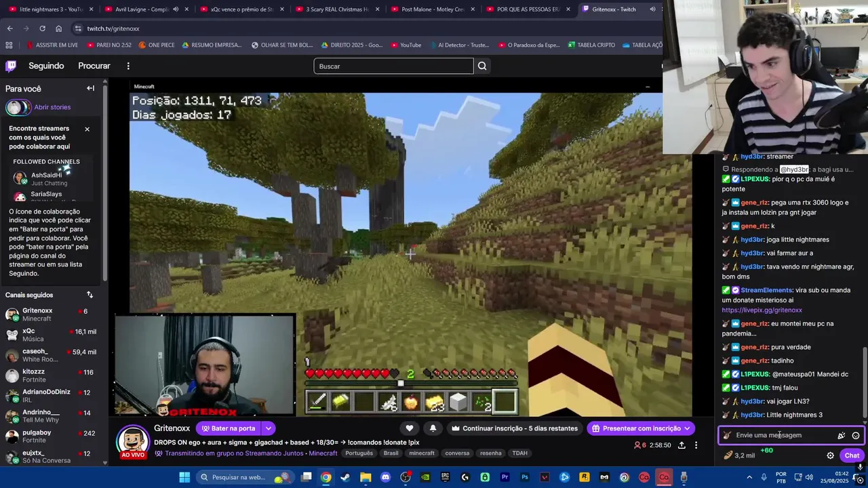The image size is (868, 488).
Task: Click the Brasil tag
Action: (391, 453)
